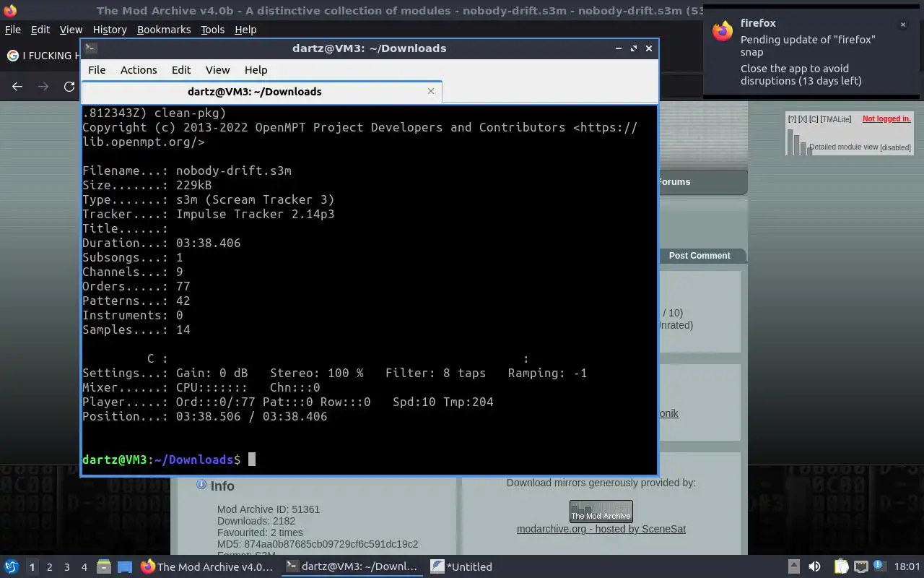Switch to workspace 1 in the pager
924x578 pixels.
[32, 566]
